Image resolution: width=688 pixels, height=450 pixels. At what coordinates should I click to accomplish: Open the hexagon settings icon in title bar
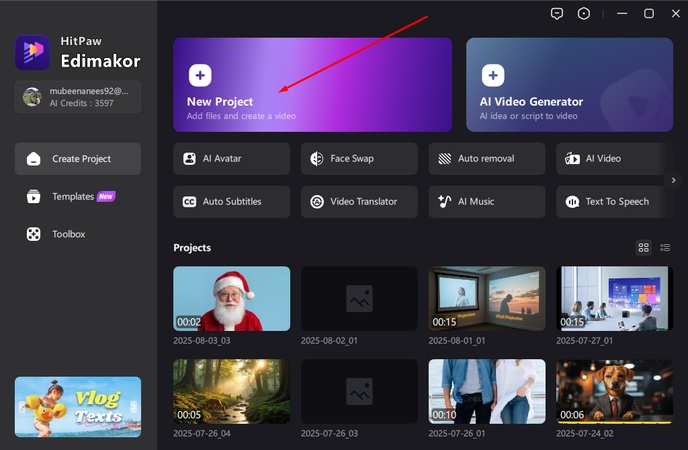584,14
